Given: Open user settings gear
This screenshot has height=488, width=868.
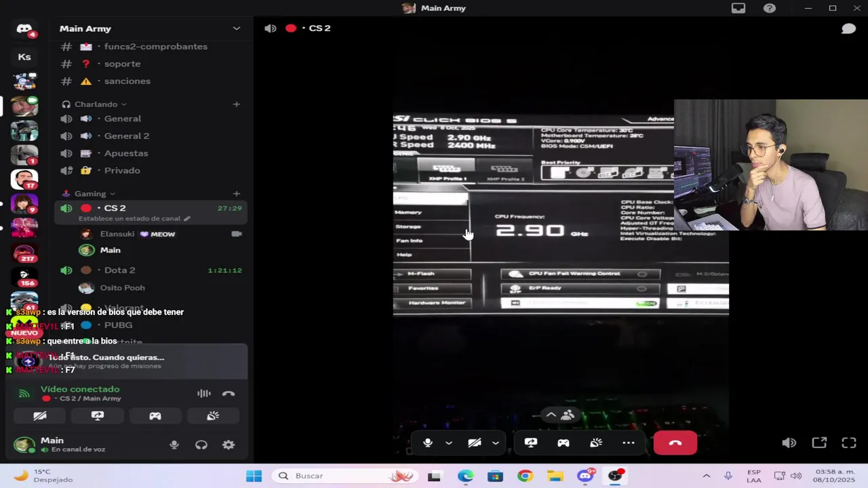Looking at the screenshot, I should click(229, 445).
